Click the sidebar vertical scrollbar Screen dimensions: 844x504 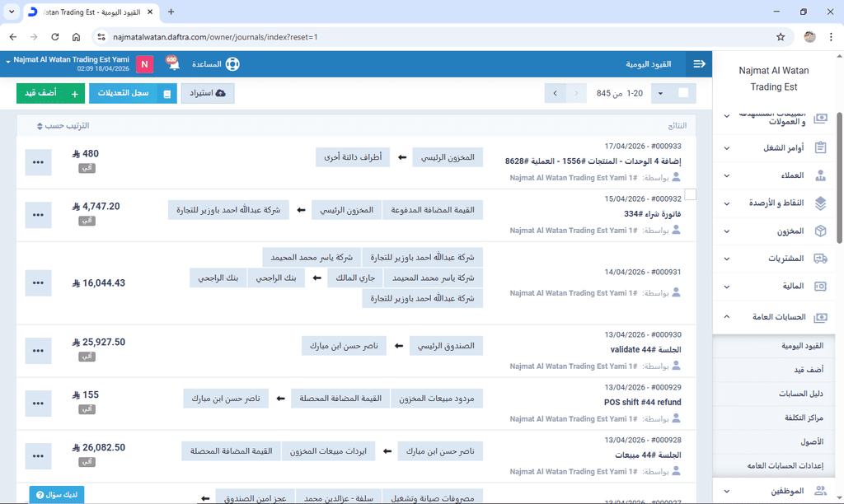click(839, 178)
